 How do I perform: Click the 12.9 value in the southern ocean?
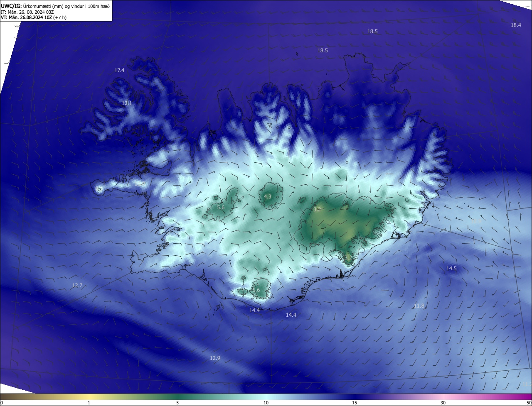(215, 358)
